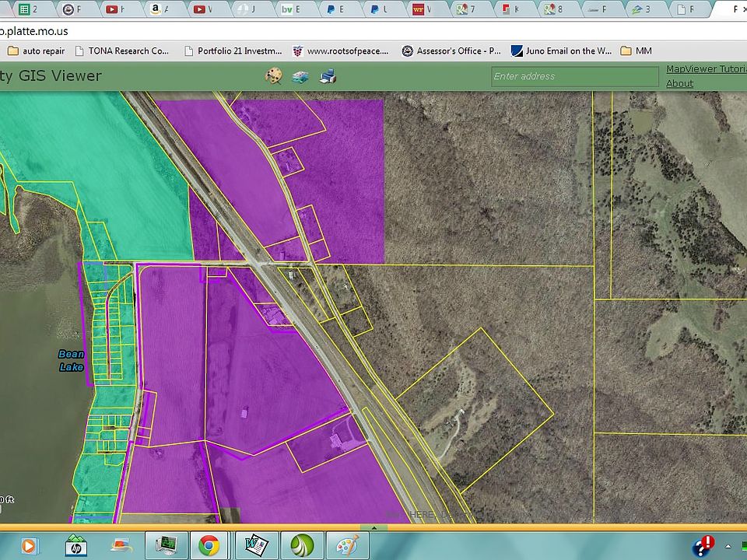
Task: Expand the bottom panel arrow below map
Action: (373, 527)
